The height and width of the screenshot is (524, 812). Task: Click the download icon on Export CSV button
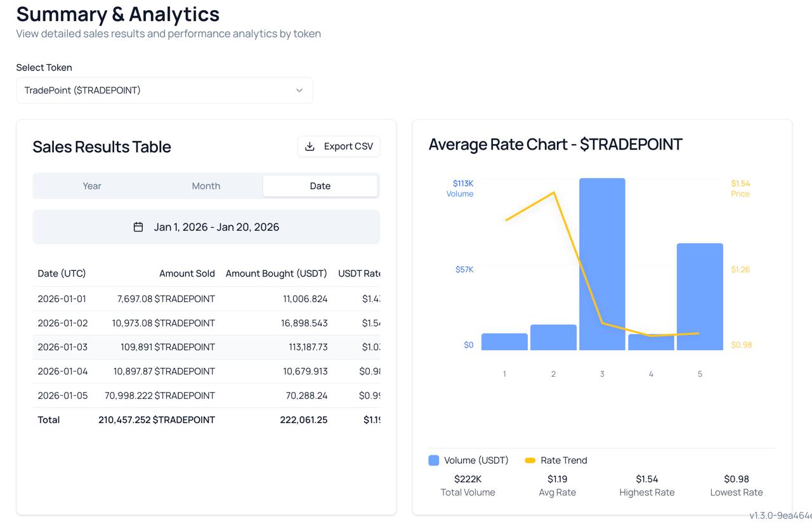click(309, 146)
